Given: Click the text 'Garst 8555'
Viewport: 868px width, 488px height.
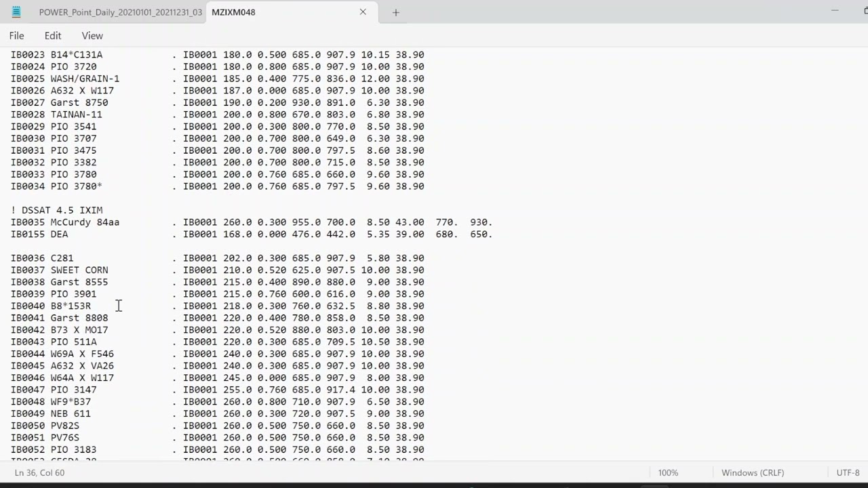Looking at the screenshot, I should coord(79,282).
